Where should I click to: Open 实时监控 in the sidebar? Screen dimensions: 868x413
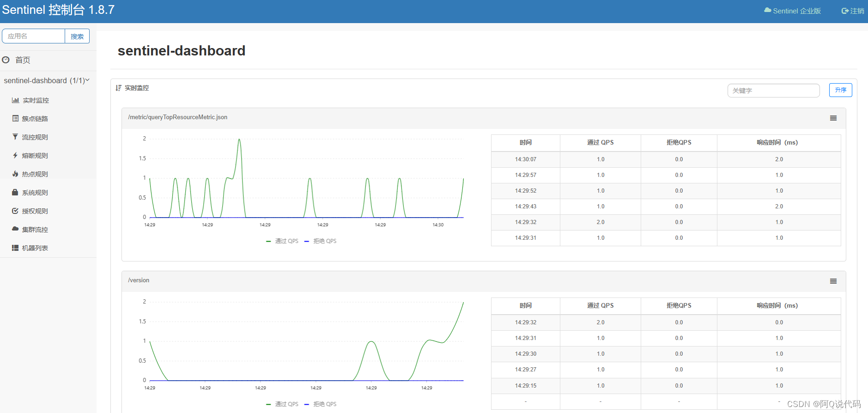[36, 100]
